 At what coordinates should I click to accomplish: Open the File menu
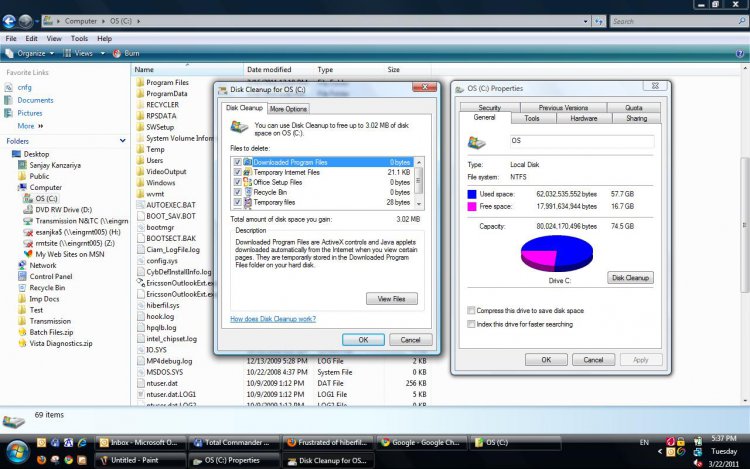pyautogui.click(x=11, y=39)
